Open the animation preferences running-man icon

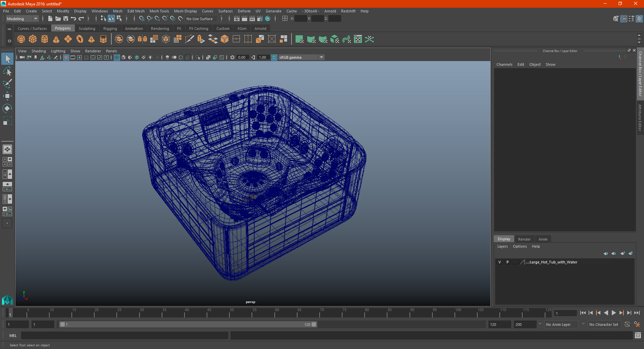coord(637,325)
